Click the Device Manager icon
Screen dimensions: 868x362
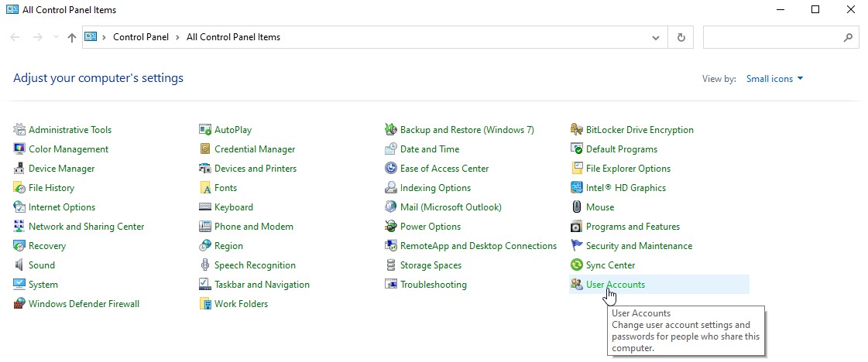[19, 169]
